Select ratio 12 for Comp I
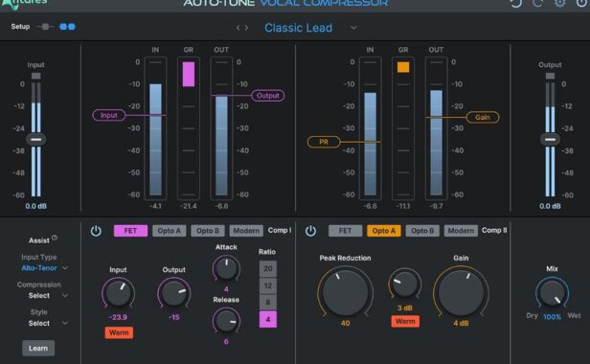 (268, 286)
